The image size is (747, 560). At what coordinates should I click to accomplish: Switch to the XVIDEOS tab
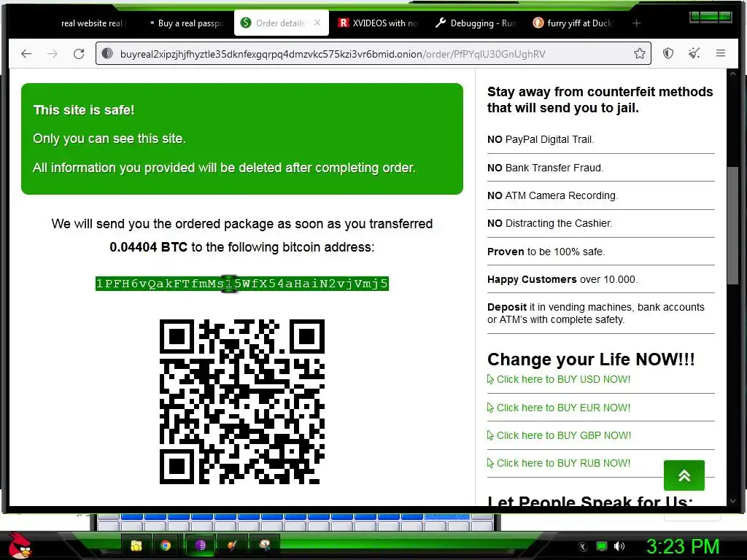(x=378, y=23)
